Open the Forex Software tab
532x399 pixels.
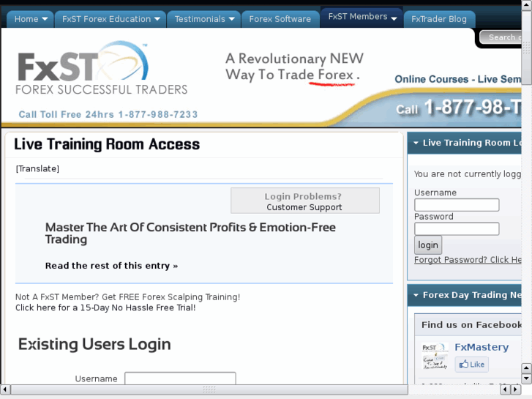tap(280, 19)
